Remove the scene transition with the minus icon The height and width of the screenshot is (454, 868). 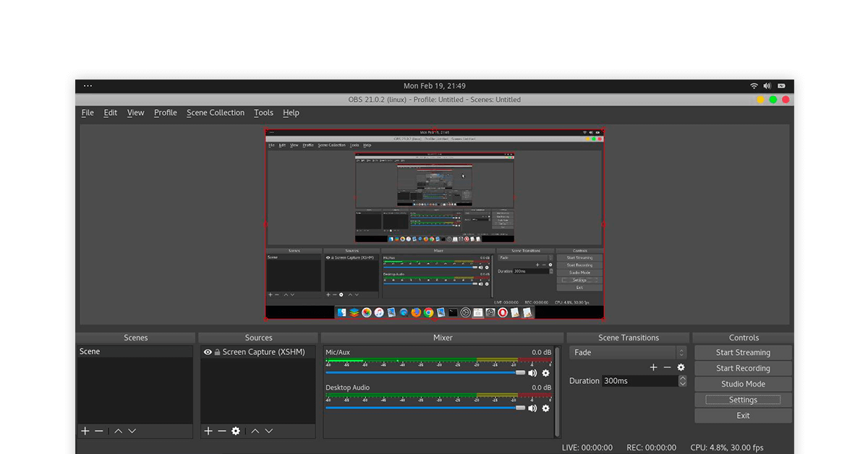click(x=667, y=367)
